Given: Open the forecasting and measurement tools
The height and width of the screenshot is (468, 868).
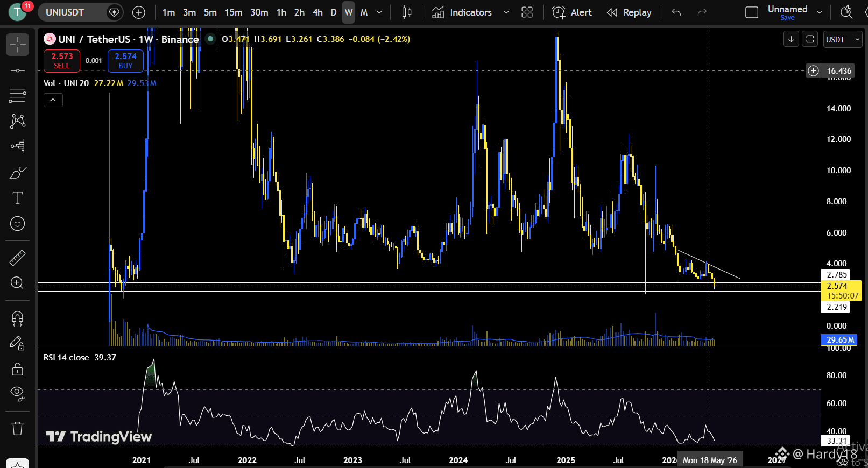Looking at the screenshot, I should [x=17, y=146].
